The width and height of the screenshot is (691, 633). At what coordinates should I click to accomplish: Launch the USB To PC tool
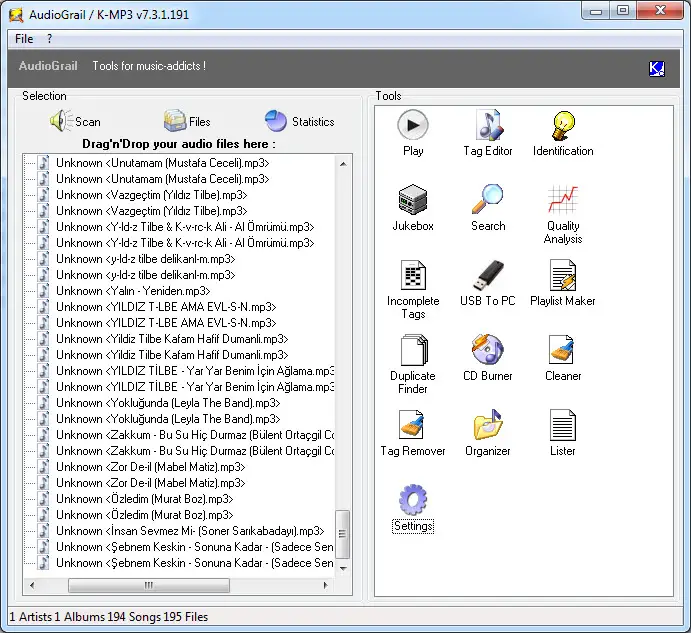pos(487,283)
